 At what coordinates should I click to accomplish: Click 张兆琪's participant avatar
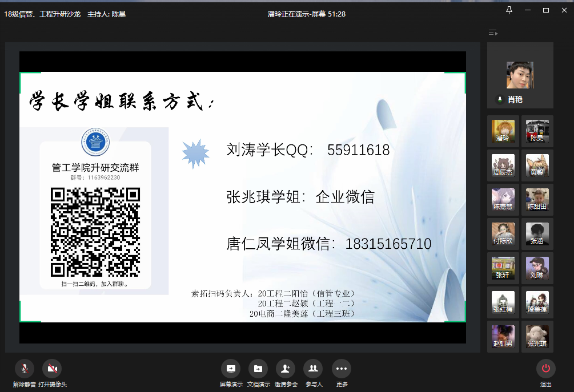coord(537,337)
